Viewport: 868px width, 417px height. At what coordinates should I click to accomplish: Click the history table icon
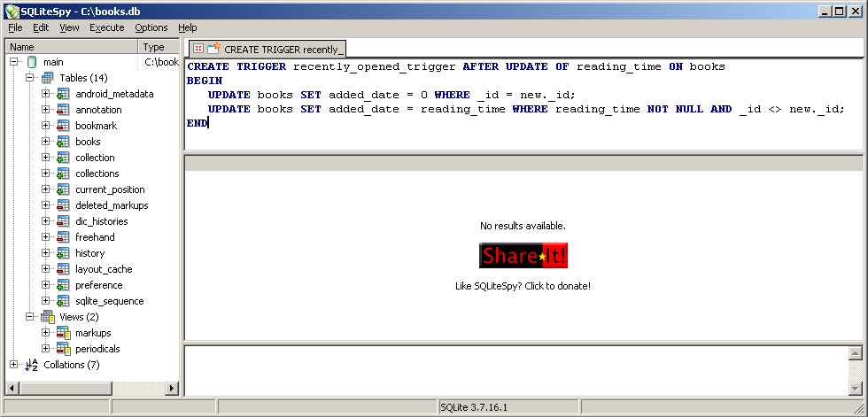63,254
